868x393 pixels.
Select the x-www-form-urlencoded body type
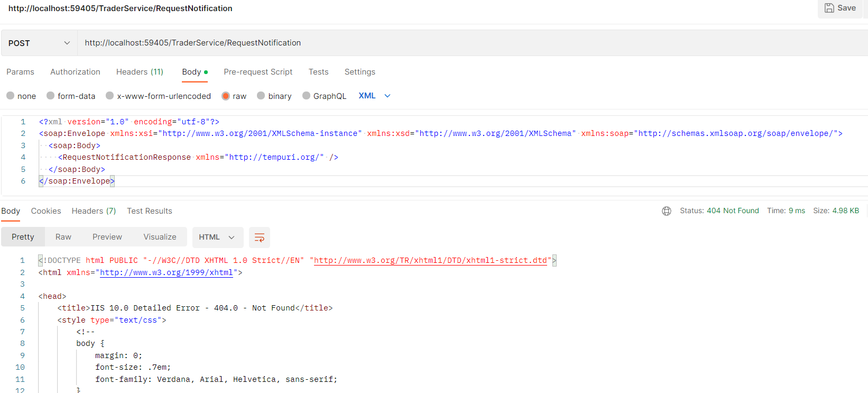click(x=109, y=96)
